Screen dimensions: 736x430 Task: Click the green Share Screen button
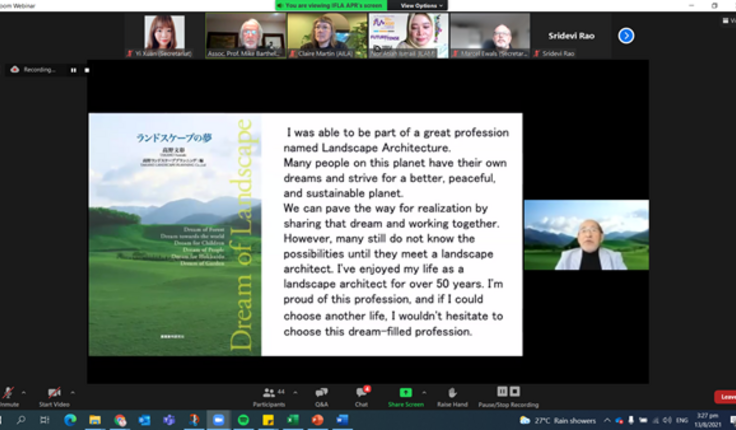[406, 397]
